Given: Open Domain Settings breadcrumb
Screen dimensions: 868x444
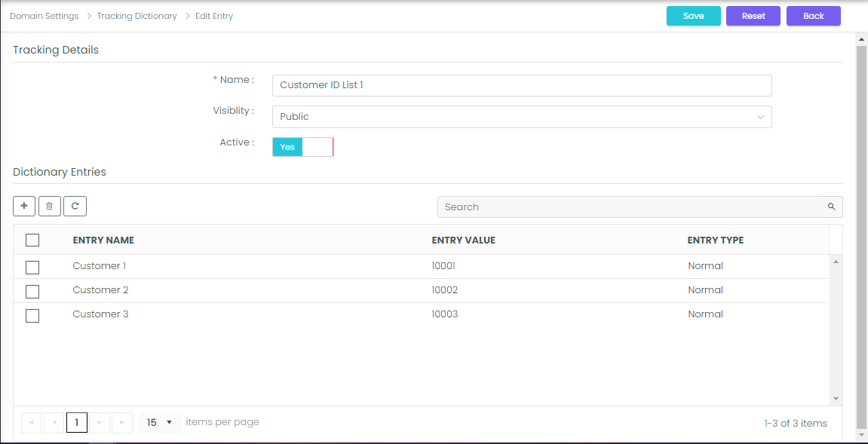Looking at the screenshot, I should 44,16.
